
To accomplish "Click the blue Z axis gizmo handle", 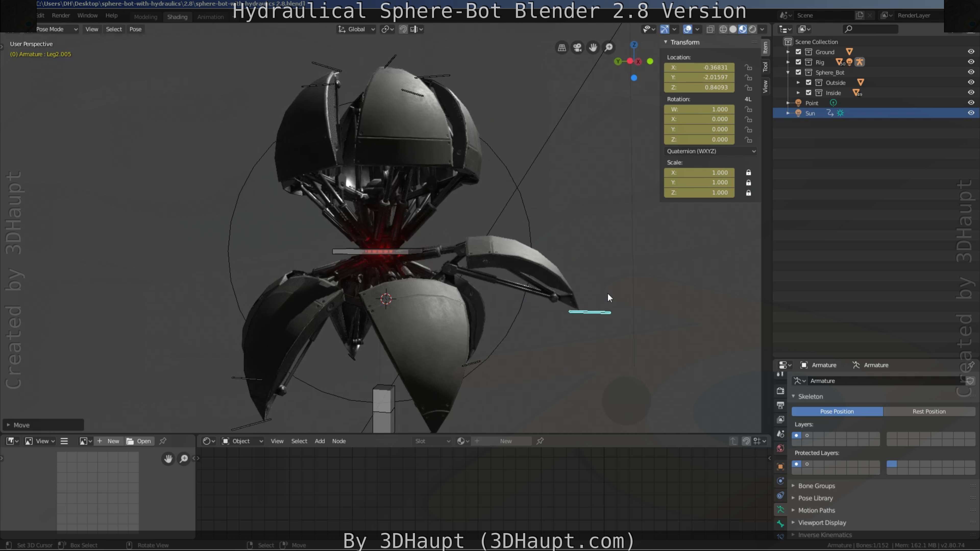I will click(x=634, y=45).
